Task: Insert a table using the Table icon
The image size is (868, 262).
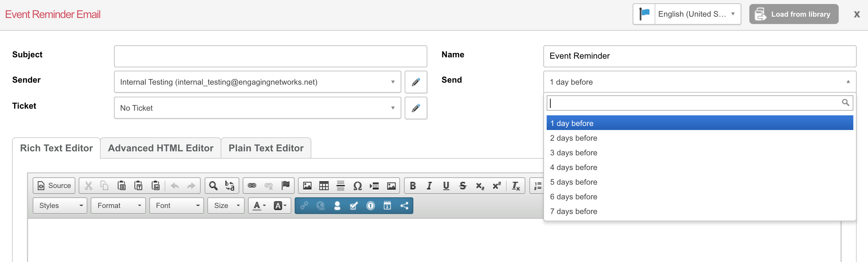Action: (324, 186)
